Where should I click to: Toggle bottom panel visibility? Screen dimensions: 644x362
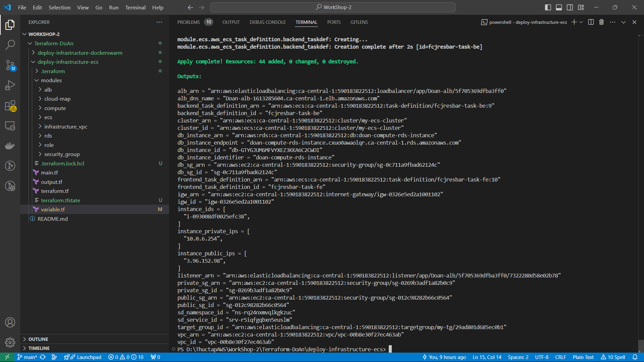[x=559, y=7]
